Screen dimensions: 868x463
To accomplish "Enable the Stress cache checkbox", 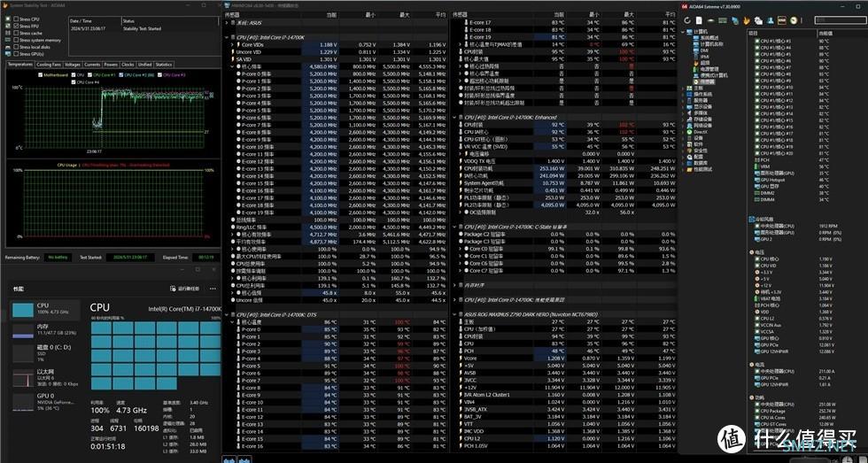I will pos(16,33).
